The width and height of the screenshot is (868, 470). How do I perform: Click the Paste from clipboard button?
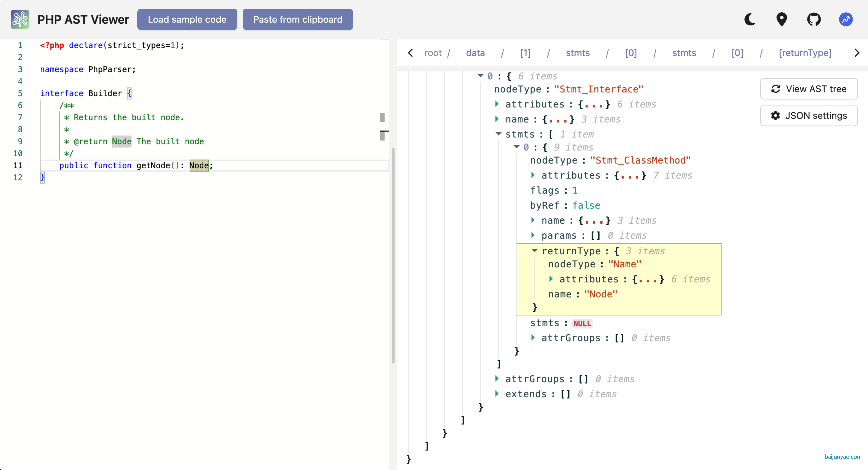tap(297, 19)
